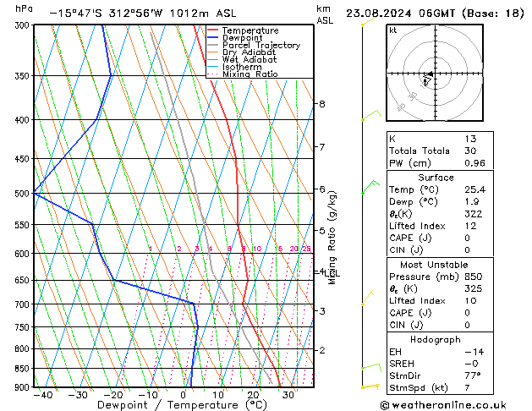Click the yellow wind barb at 900 hPa
Image resolution: width=532 pixels, height=411 pixels.
(x=370, y=386)
